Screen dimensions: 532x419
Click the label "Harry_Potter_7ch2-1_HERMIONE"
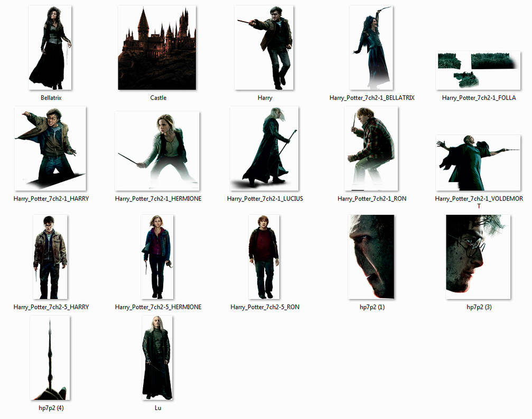pyautogui.click(x=158, y=198)
